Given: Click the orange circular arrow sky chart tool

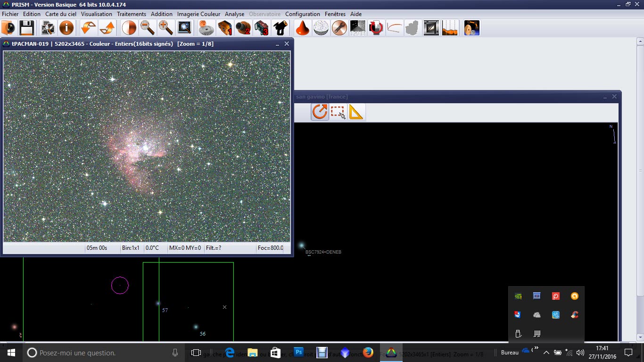Looking at the screenshot, I should pyautogui.click(x=320, y=112).
